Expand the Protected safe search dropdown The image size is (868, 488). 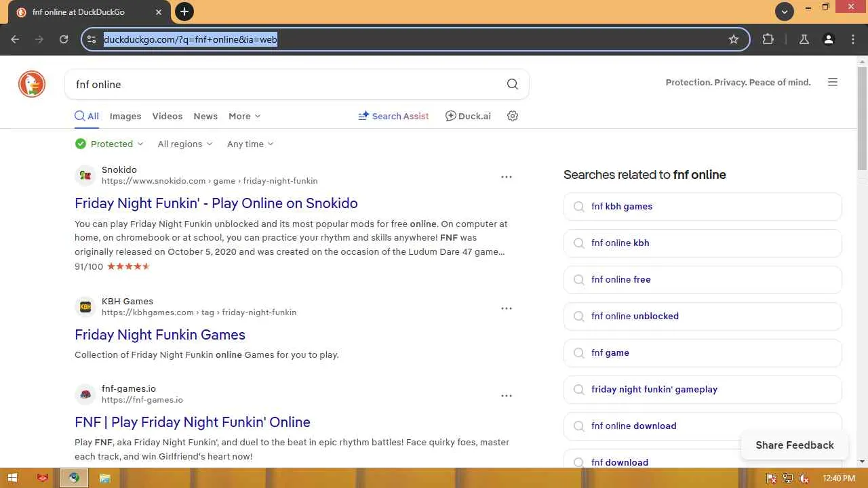(109, 144)
